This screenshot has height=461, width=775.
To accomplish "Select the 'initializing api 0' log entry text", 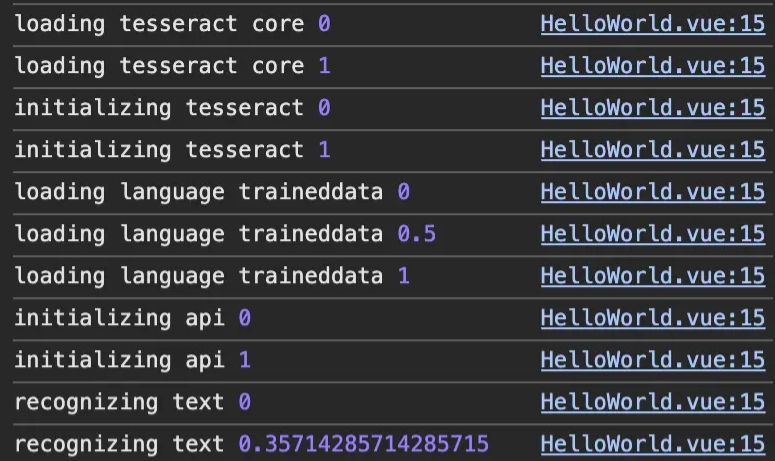I will 133,318.
